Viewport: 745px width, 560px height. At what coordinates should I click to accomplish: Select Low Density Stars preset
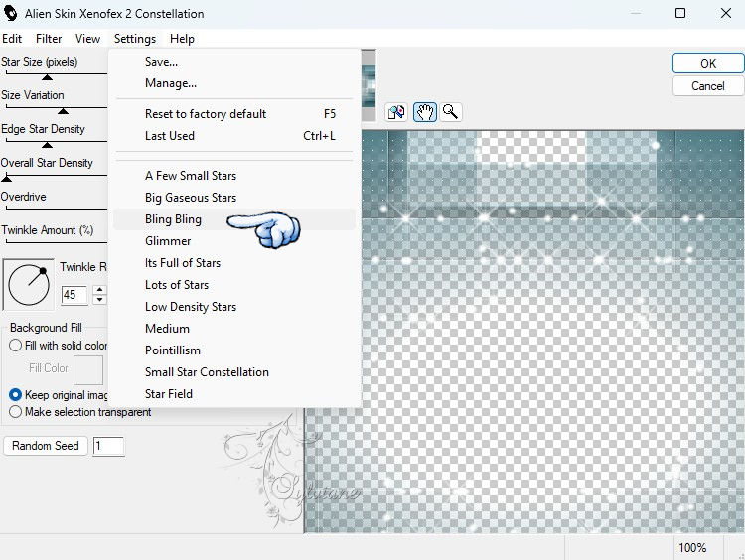point(234,307)
